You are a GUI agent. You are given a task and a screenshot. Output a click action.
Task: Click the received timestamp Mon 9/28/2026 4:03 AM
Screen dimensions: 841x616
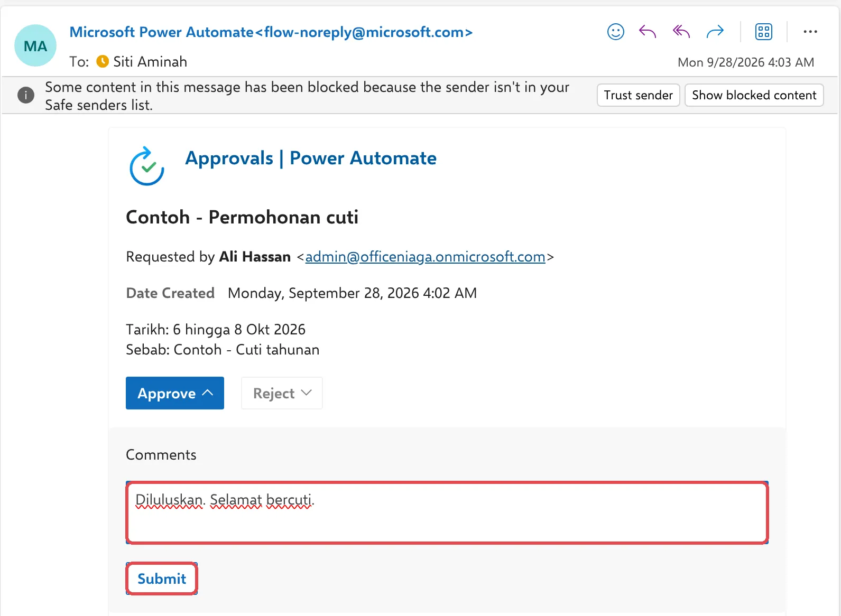coord(746,62)
